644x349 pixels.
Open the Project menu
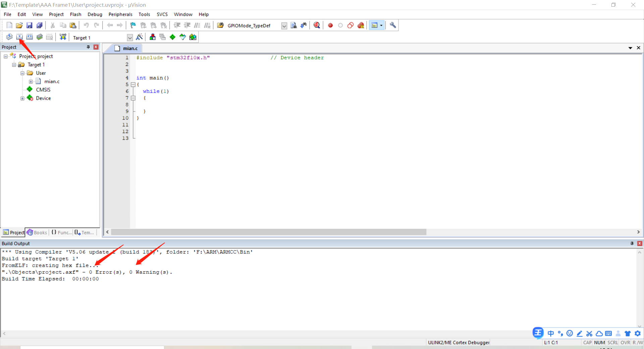pos(56,14)
